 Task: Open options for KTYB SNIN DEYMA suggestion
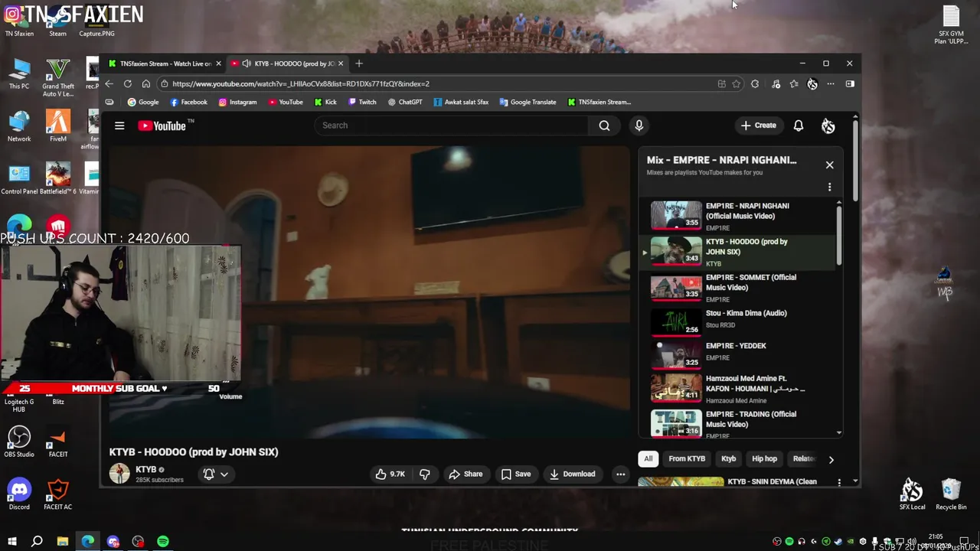(839, 482)
